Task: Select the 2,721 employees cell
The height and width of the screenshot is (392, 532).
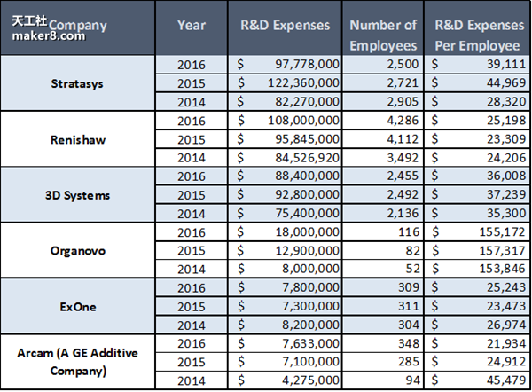Action: [x=383, y=82]
